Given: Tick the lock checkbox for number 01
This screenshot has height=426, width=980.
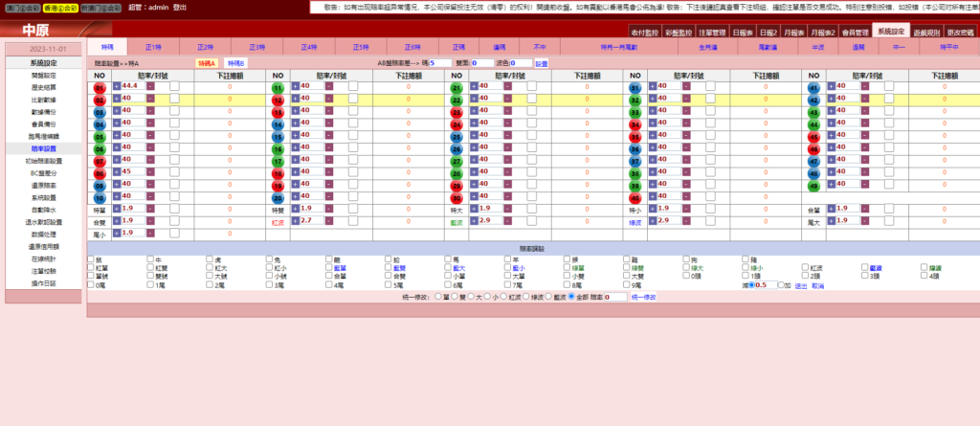Looking at the screenshot, I should (174, 86).
